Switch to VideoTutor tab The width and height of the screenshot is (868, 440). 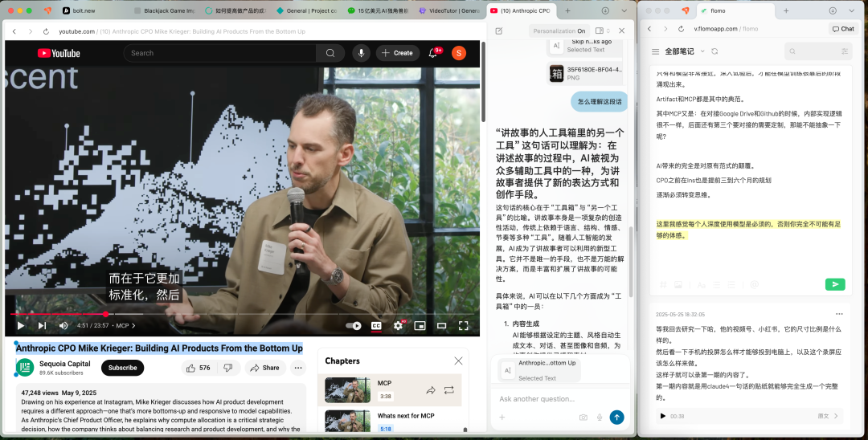449,10
